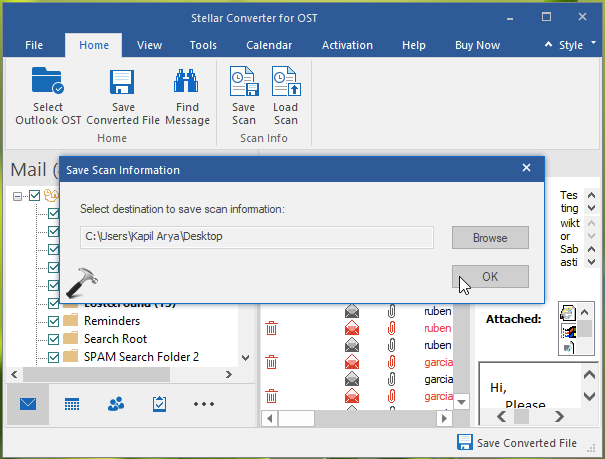Open the Activation tab

click(x=347, y=45)
